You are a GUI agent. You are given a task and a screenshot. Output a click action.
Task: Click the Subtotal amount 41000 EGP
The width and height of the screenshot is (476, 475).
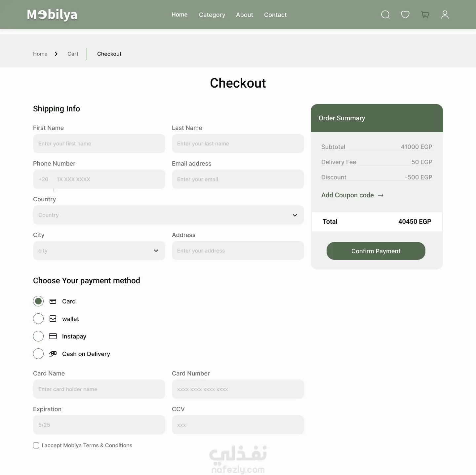tap(416, 147)
